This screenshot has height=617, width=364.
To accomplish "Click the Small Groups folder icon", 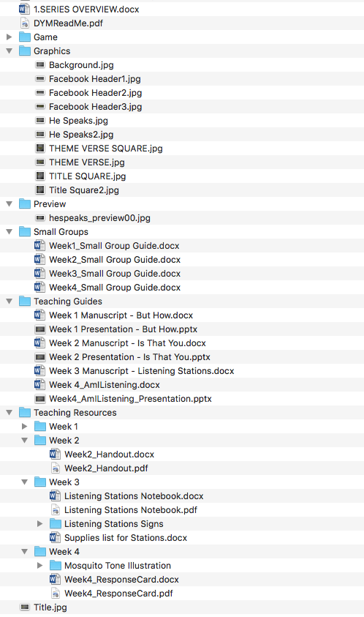I will [x=25, y=231].
